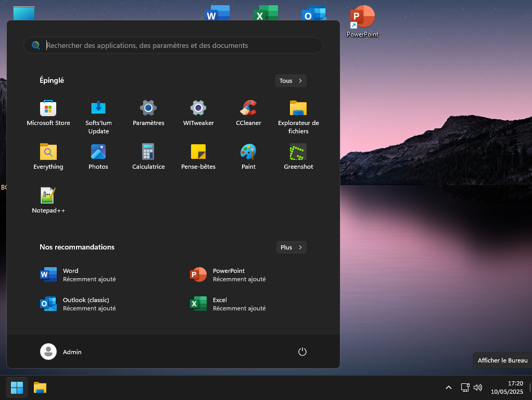The width and height of the screenshot is (532, 400).
Task: Open recommended PowerPoint app
Action: pyautogui.click(x=227, y=274)
